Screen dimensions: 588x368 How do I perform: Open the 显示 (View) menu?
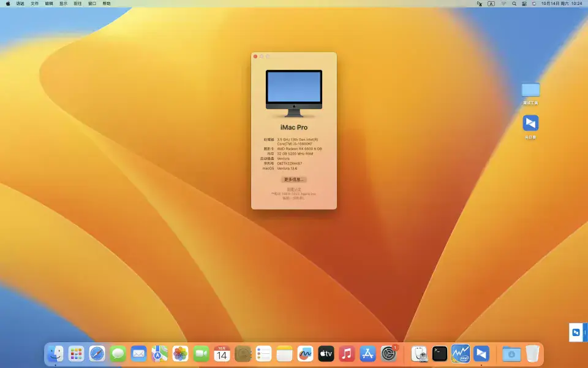pyautogui.click(x=63, y=4)
